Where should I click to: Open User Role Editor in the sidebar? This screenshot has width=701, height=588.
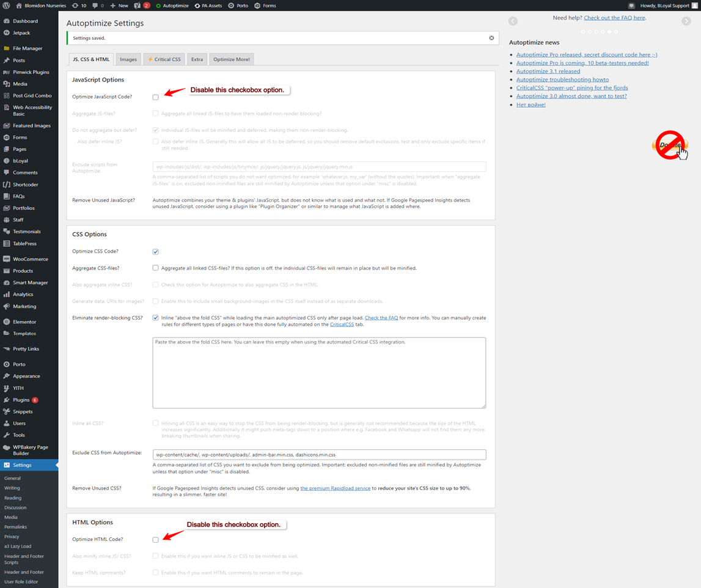click(21, 582)
